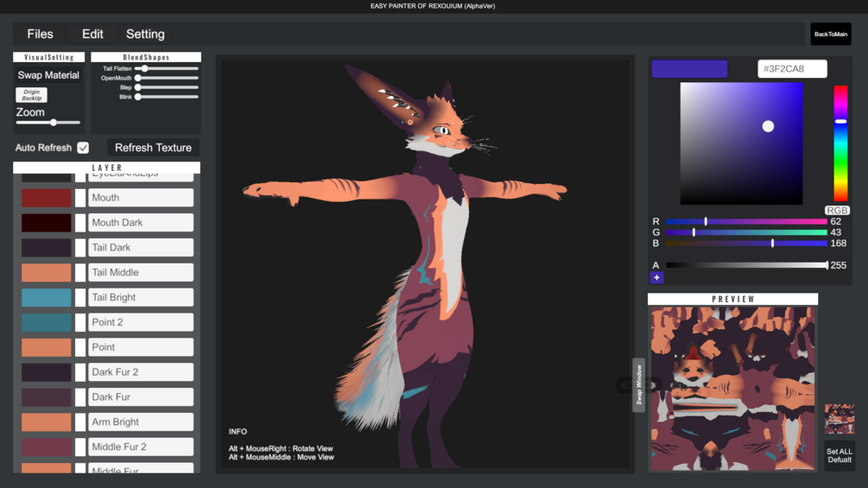Screen dimensions: 868x488
Task: Adjust the G channel slider
Action: coord(746,232)
